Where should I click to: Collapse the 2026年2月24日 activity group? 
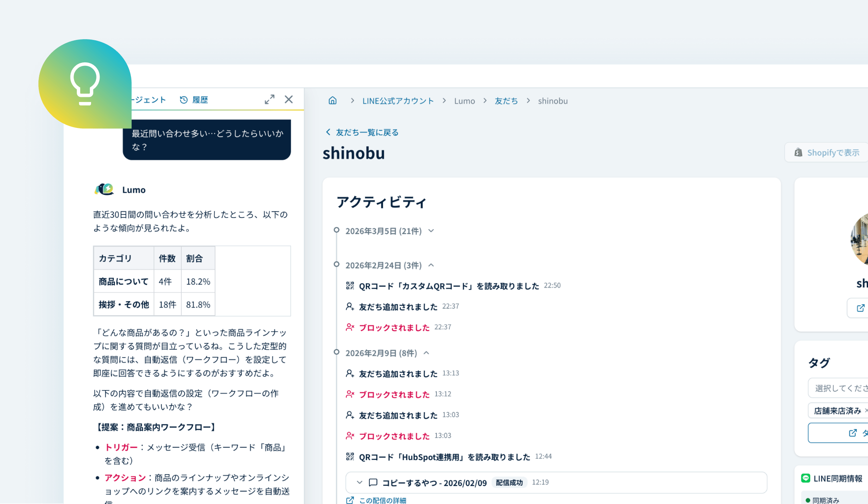coord(431,265)
